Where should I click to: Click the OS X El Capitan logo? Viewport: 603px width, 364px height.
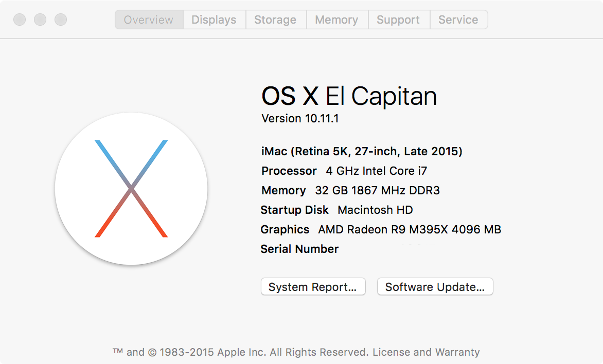click(131, 188)
